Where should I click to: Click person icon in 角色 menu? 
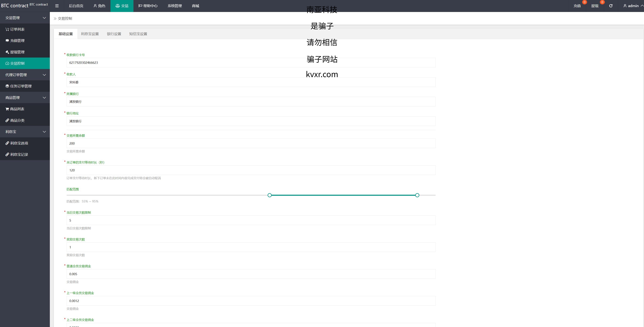point(95,6)
